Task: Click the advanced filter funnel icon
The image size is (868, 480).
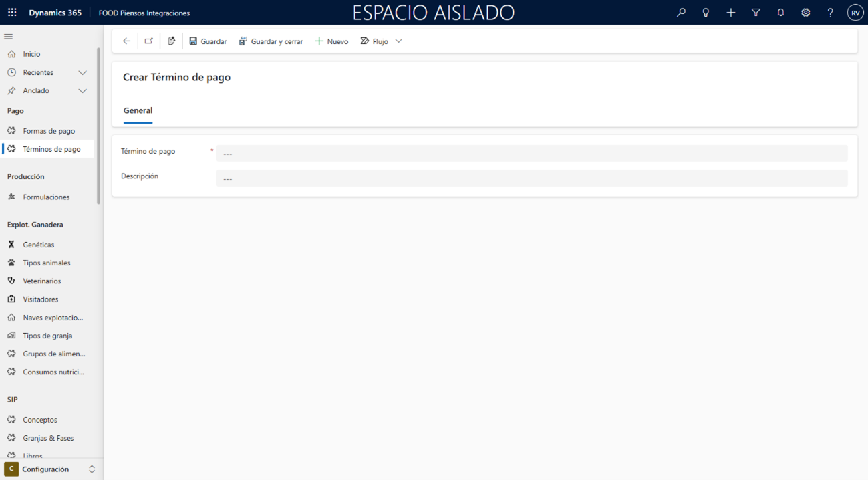Action: (x=756, y=13)
